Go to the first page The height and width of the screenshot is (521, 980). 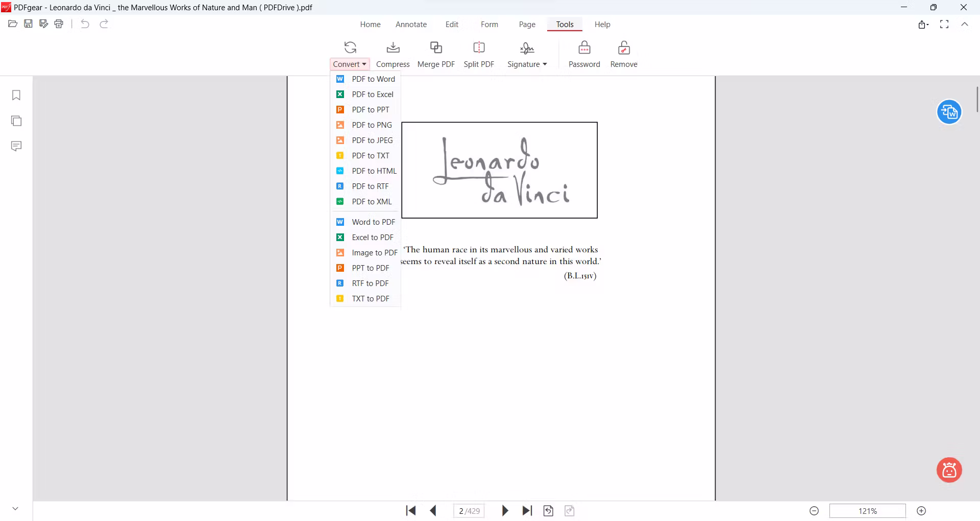point(411,511)
